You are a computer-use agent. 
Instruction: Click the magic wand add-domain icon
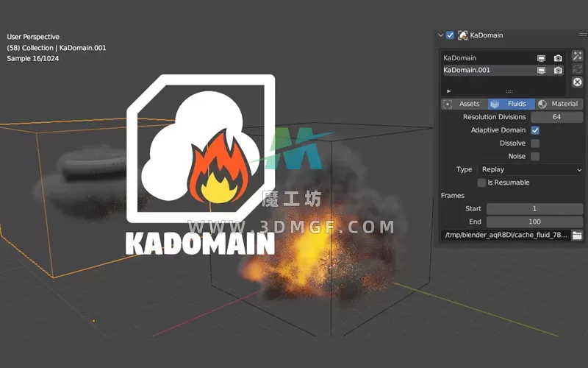(577, 56)
